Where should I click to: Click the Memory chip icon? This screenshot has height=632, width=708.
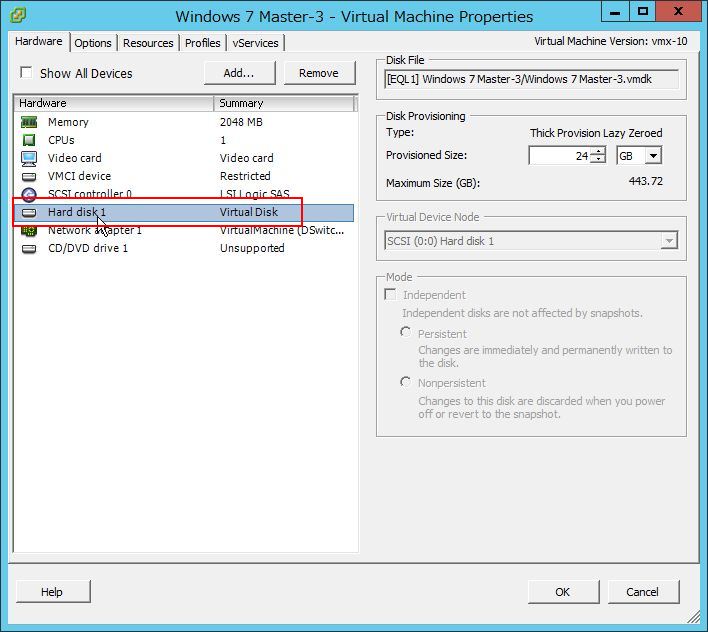click(x=29, y=122)
